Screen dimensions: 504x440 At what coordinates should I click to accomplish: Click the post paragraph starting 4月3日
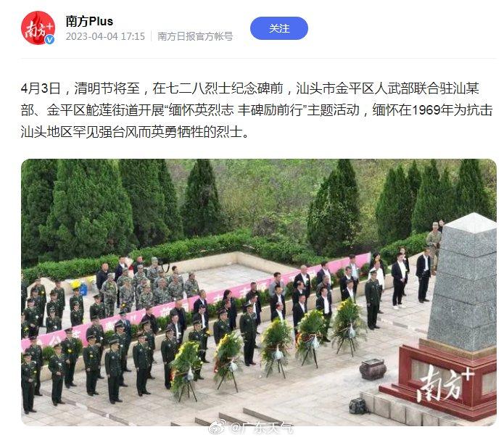pos(257,110)
